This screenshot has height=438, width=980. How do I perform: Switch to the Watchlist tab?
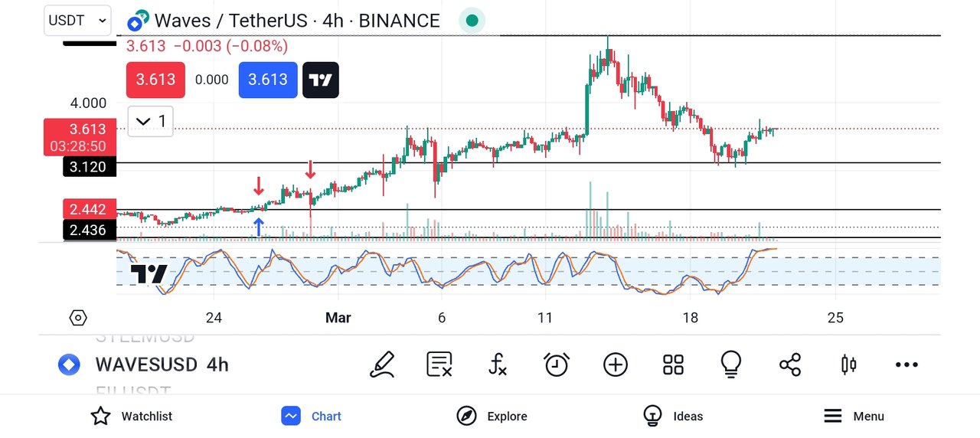131,416
